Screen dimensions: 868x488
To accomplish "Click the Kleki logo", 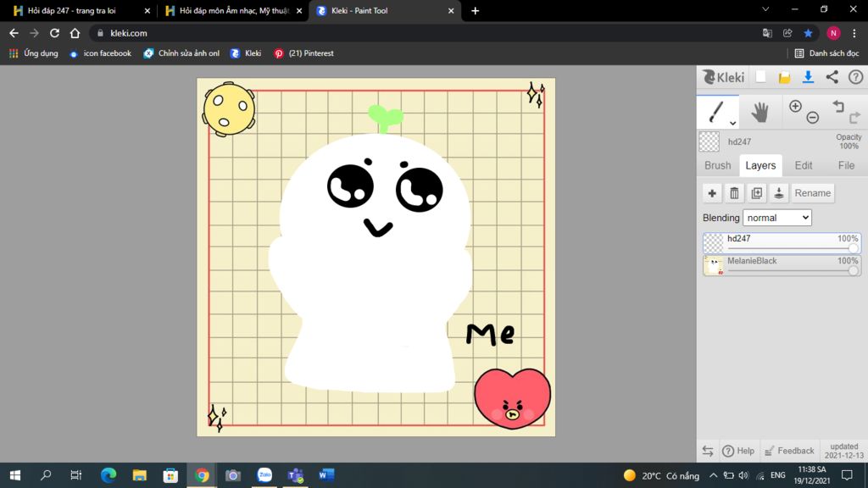I will [724, 77].
